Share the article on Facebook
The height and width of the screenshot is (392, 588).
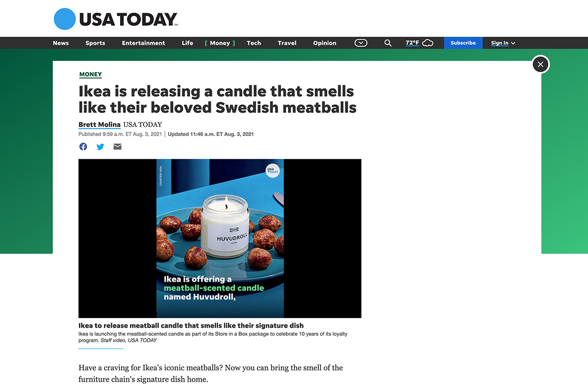click(x=83, y=147)
